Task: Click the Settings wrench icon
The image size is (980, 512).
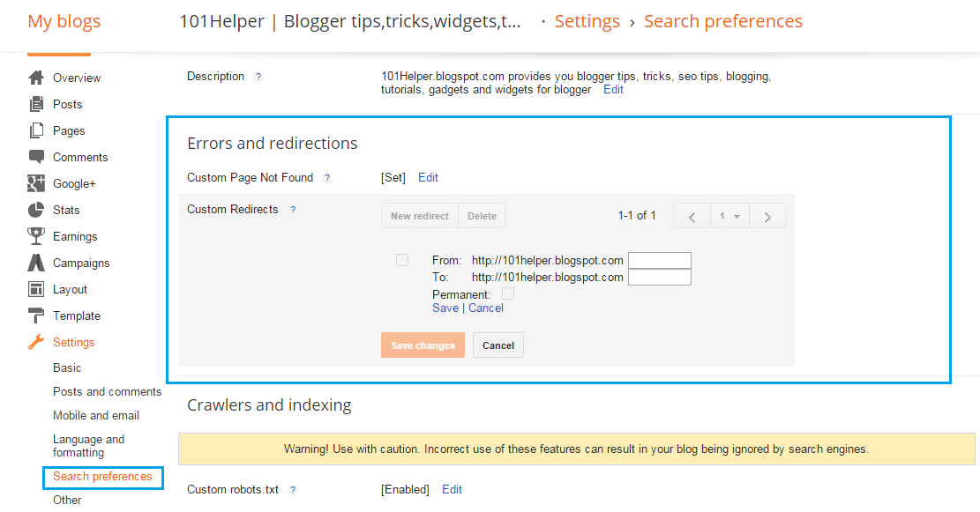Action: pyautogui.click(x=36, y=342)
